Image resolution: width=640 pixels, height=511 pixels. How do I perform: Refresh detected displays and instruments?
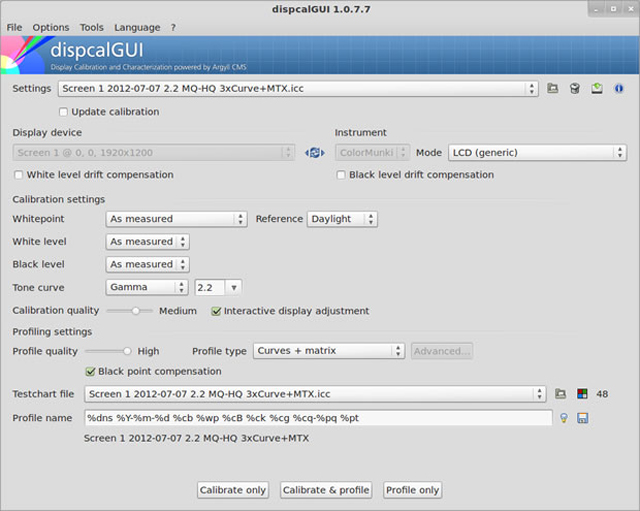[x=315, y=153]
